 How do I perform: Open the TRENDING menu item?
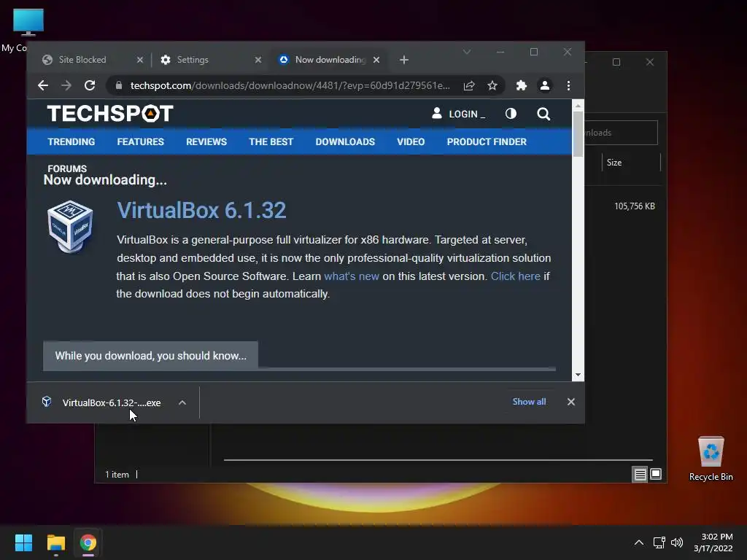(71, 142)
